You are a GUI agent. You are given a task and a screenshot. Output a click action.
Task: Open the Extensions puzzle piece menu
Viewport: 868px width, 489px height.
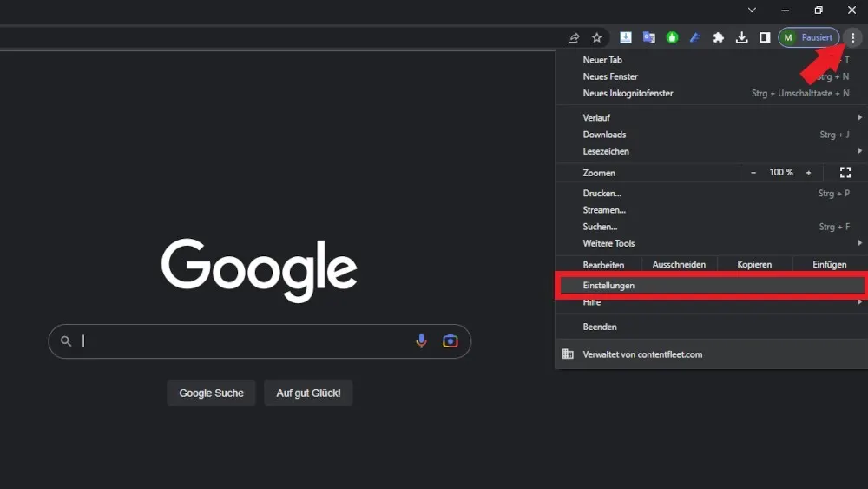(719, 37)
